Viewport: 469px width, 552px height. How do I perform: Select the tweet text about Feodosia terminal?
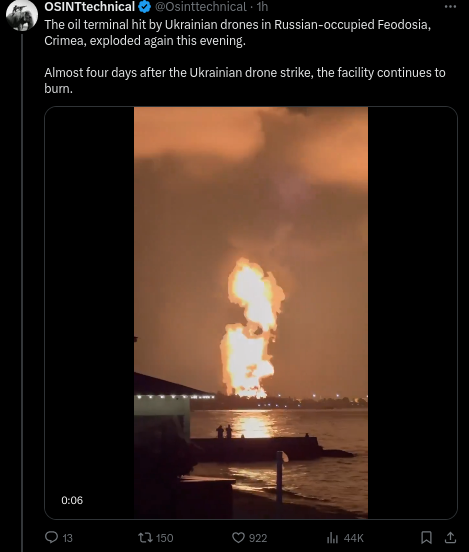click(245, 56)
